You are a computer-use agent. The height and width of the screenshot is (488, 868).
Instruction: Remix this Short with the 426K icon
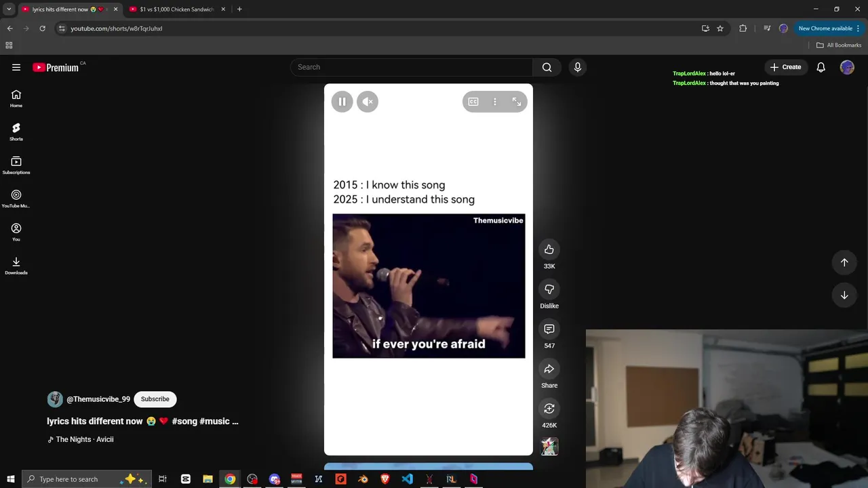(x=549, y=409)
